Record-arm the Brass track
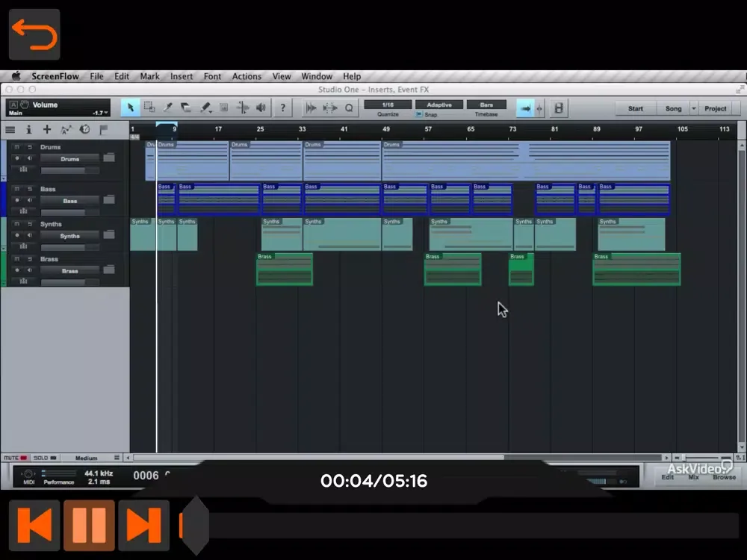 point(16,270)
